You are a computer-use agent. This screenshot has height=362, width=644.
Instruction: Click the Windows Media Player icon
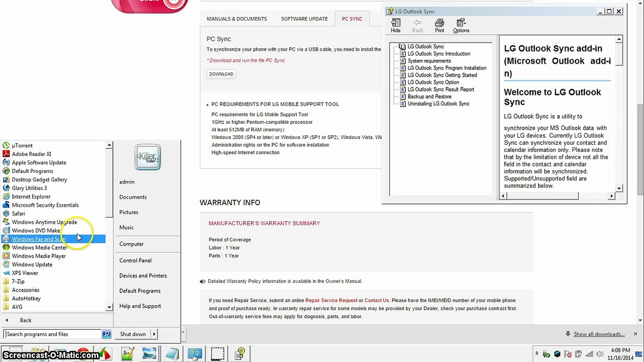[x=6, y=256]
